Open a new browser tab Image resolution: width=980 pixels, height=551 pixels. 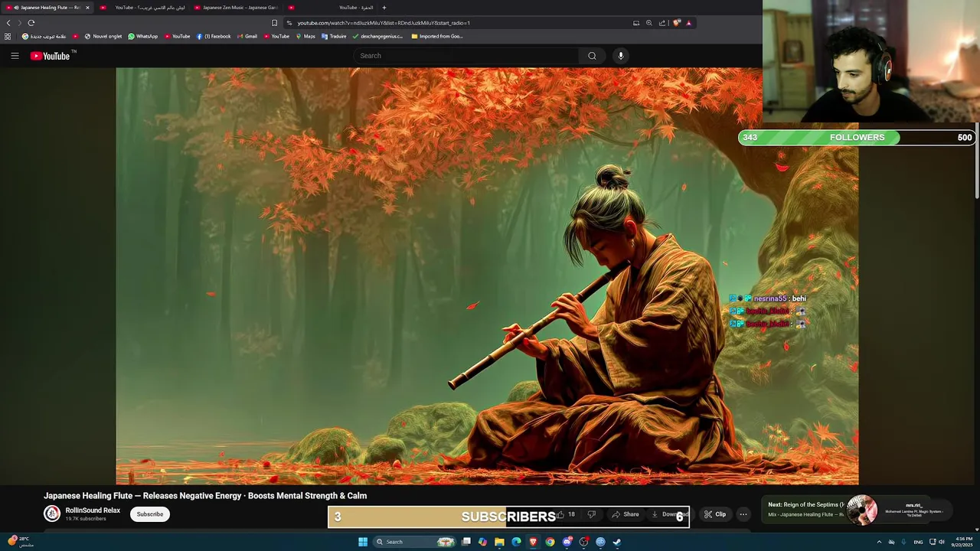[384, 8]
